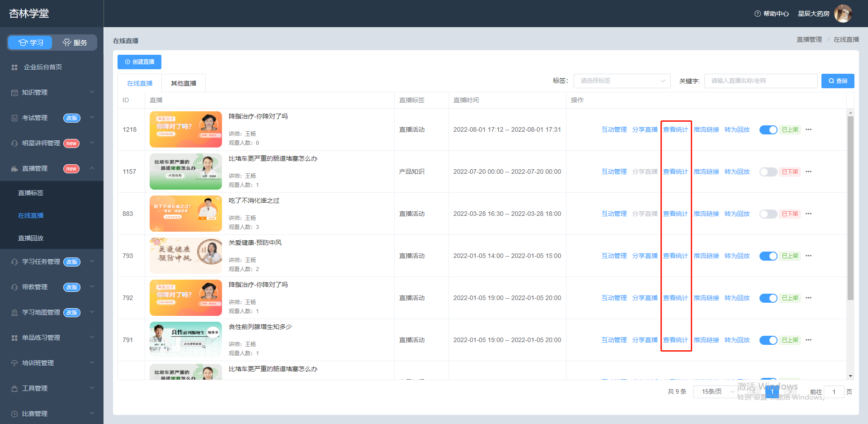Toggle shelf switch for live 1157
Viewport: 868px width, 424px height.
pyautogui.click(x=768, y=172)
